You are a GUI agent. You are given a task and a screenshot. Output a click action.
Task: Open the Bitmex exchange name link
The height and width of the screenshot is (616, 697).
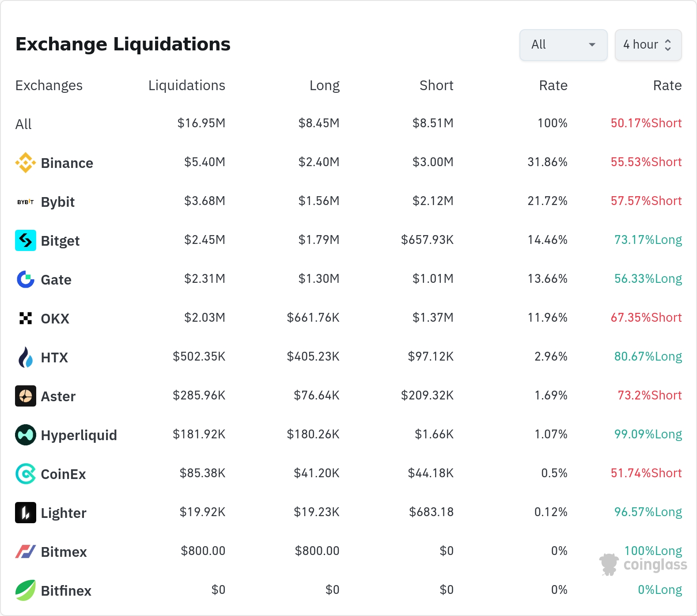(64, 552)
